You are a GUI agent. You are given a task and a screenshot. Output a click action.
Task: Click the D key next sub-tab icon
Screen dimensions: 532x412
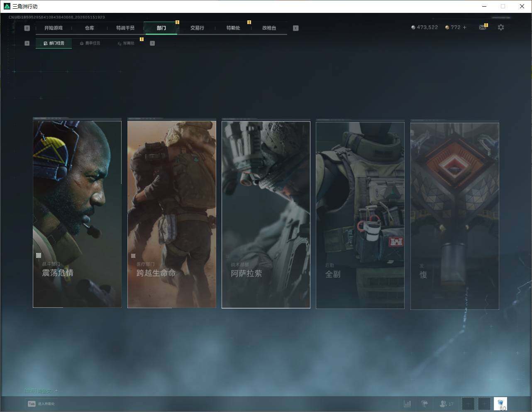click(x=152, y=43)
